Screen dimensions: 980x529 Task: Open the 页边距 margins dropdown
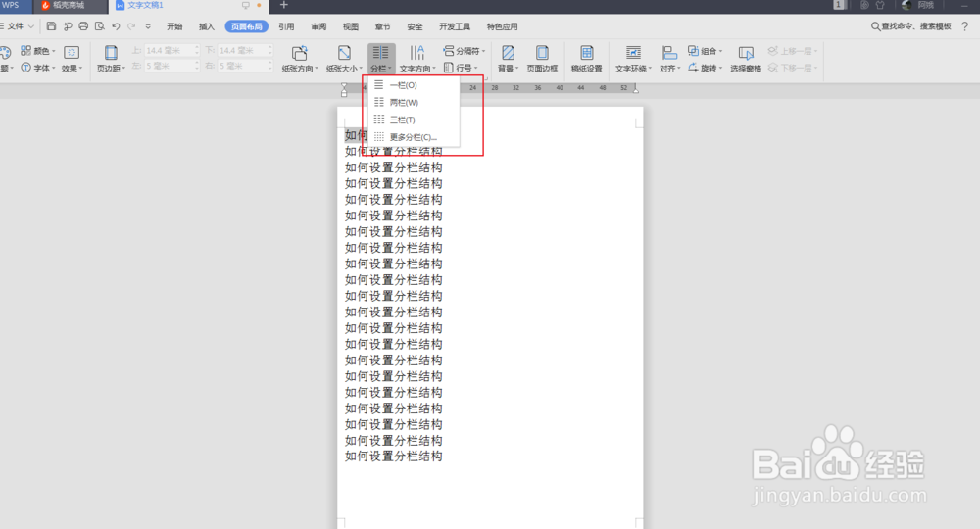[x=111, y=59]
